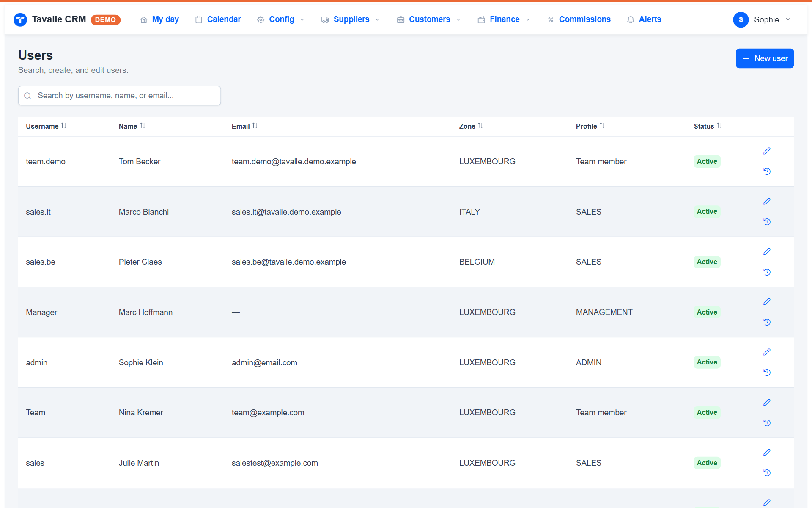This screenshot has width=812, height=508.
Task: Click Active status badge for Tom Becker
Action: pyautogui.click(x=707, y=161)
